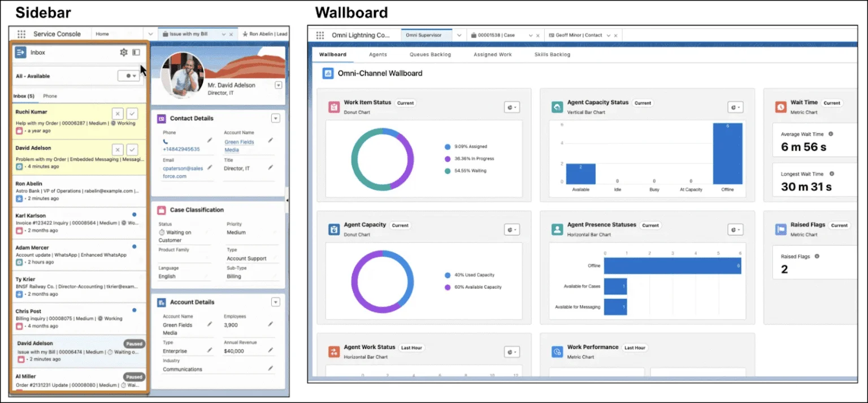Screen dimensions: 868x403
Task: Open Work Item Status chart options dropdown
Action: [x=511, y=107]
